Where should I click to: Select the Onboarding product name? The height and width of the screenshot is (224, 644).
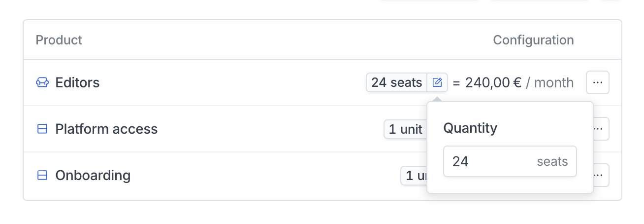pos(93,175)
